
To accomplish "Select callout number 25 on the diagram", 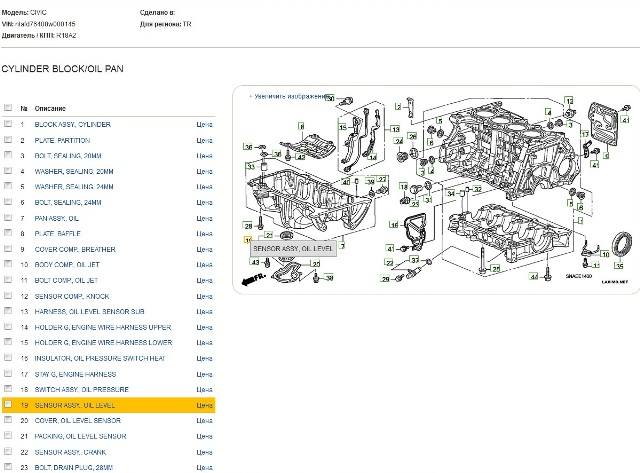I will click(496, 269).
